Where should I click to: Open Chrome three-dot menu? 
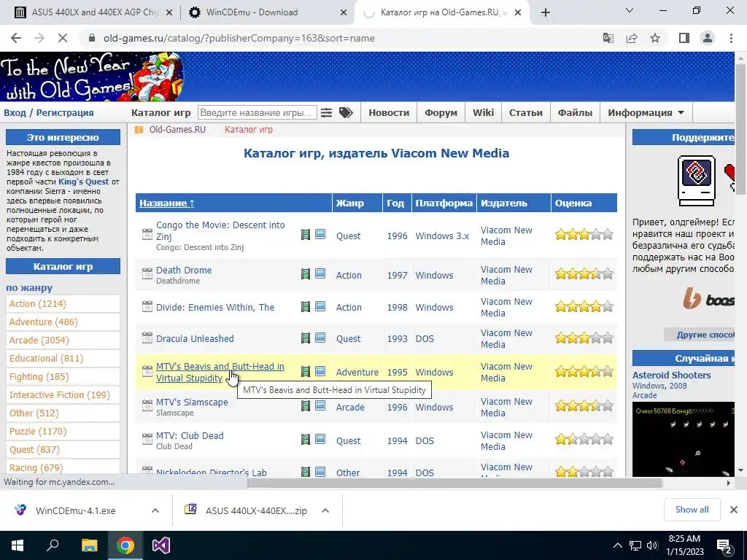click(731, 38)
